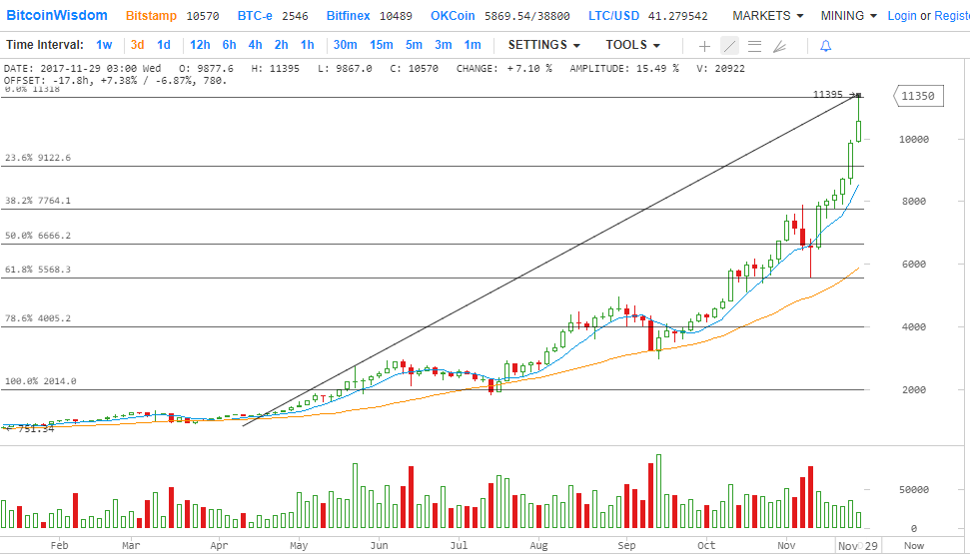Viewport: 970px width, 560px height.
Task: Click the V: 20922 volume readout
Action: click(x=720, y=68)
